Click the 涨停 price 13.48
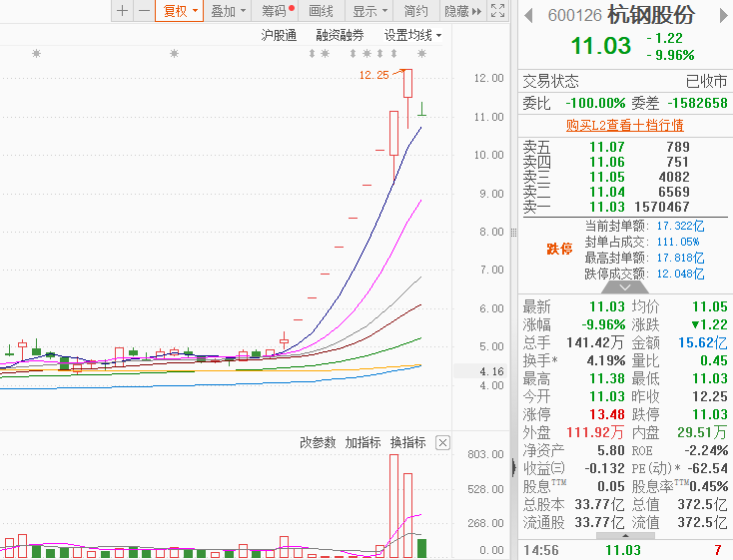The height and width of the screenshot is (560, 733). [607, 414]
